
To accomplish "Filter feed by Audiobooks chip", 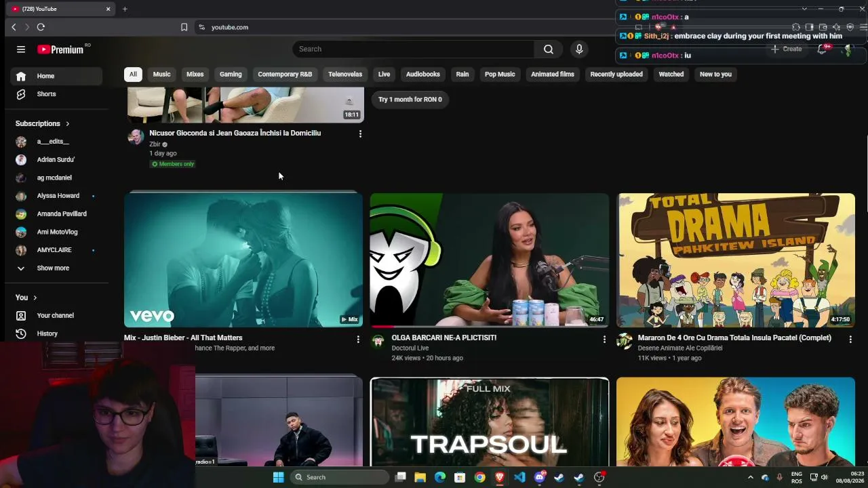I will [x=423, y=74].
